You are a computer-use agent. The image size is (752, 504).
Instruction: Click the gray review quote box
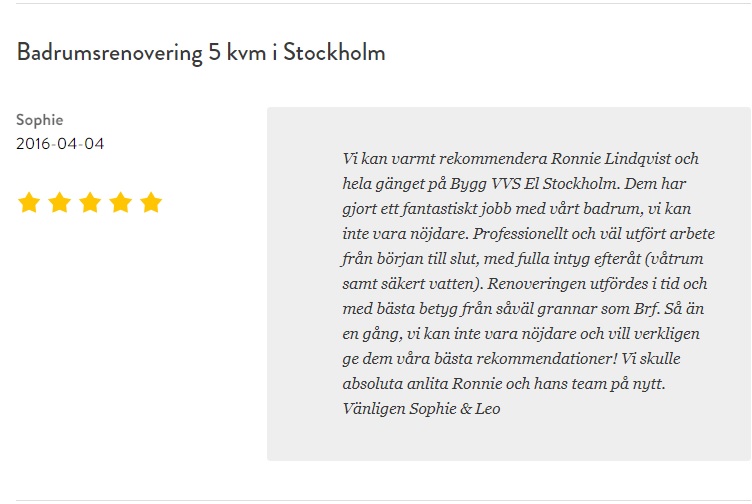(x=509, y=284)
